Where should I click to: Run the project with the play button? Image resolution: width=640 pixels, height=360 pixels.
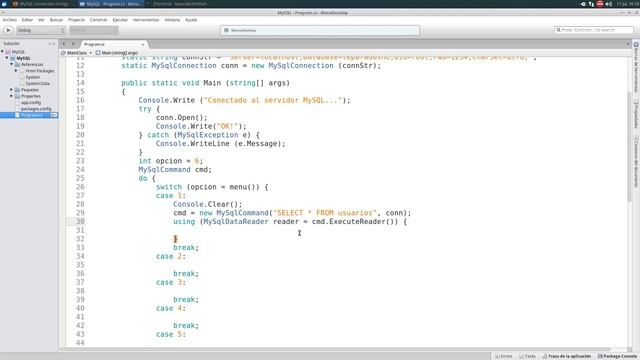point(8,30)
